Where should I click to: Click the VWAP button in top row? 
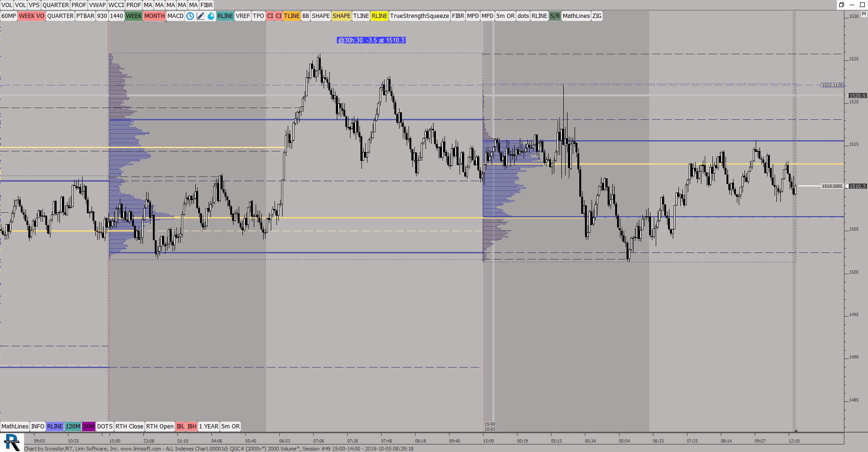point(97,5)
